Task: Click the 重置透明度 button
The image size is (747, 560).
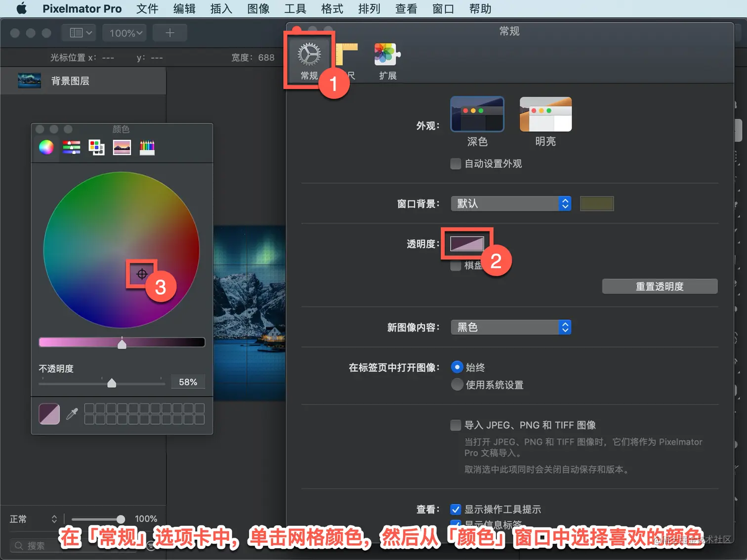Action: tap(660, 286)
